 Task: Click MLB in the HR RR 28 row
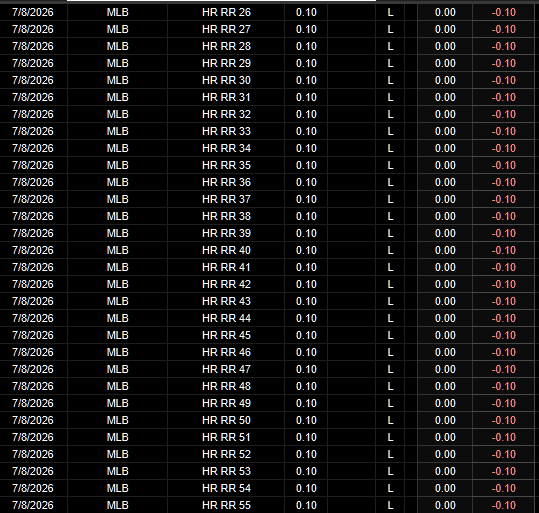click(x=118, y=46)
